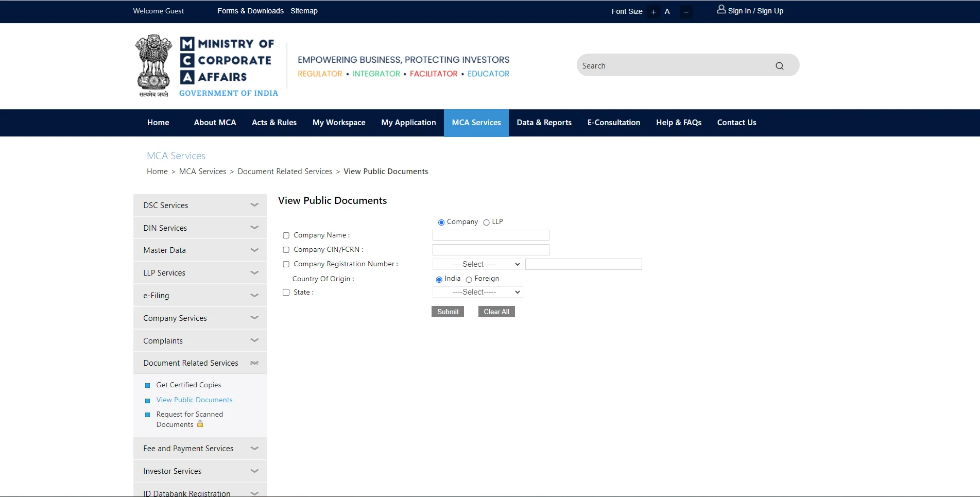Open the Help & FAQs menu

[679, 123]
